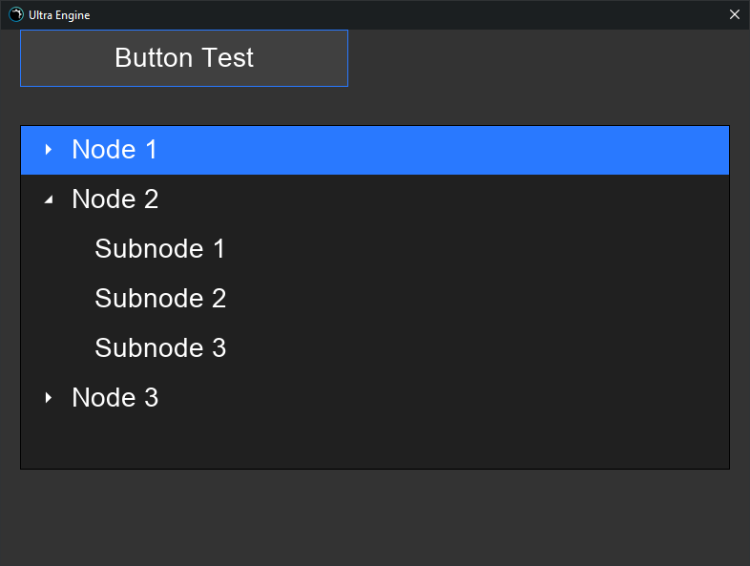
Task: Select the Node 2 label
Action: tap(115, 199)
